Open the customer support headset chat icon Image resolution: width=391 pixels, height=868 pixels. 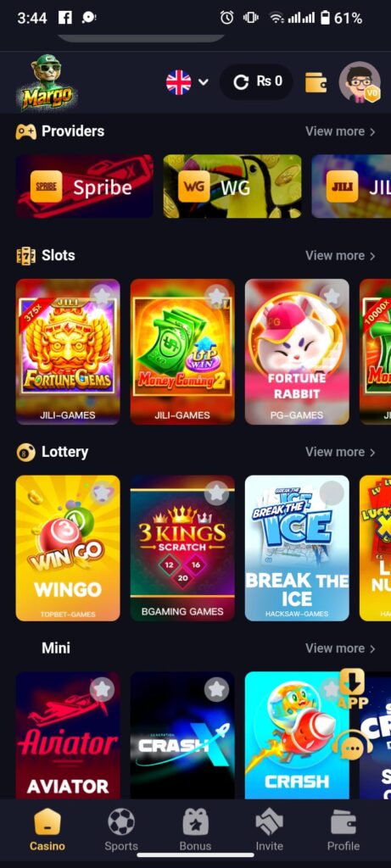(352, 748)
